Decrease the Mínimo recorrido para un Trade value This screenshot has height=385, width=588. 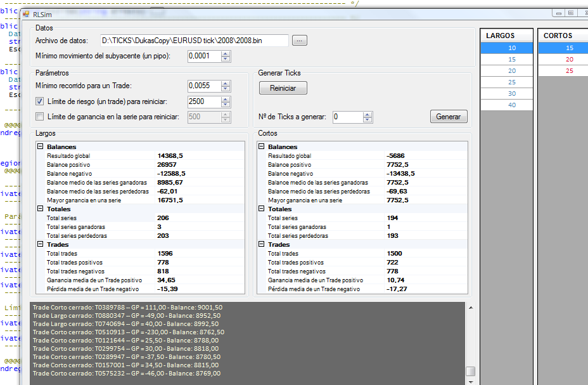click(226, 88)
